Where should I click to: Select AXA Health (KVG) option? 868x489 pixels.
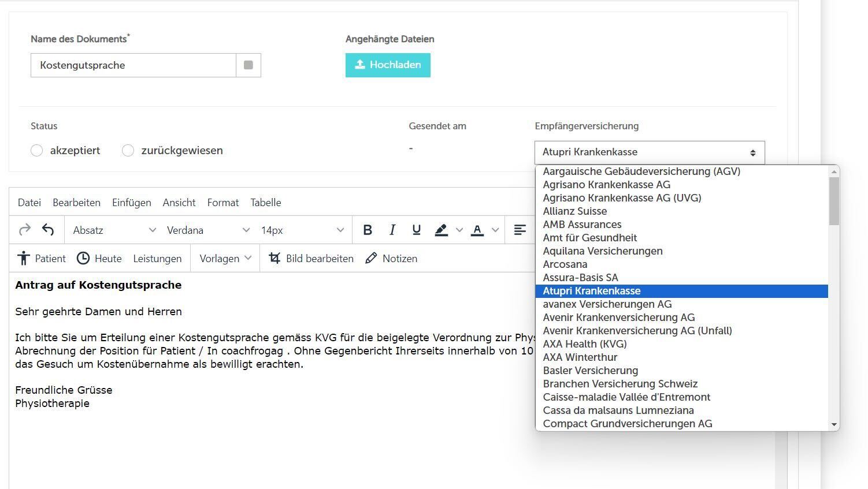pos(682,344)
